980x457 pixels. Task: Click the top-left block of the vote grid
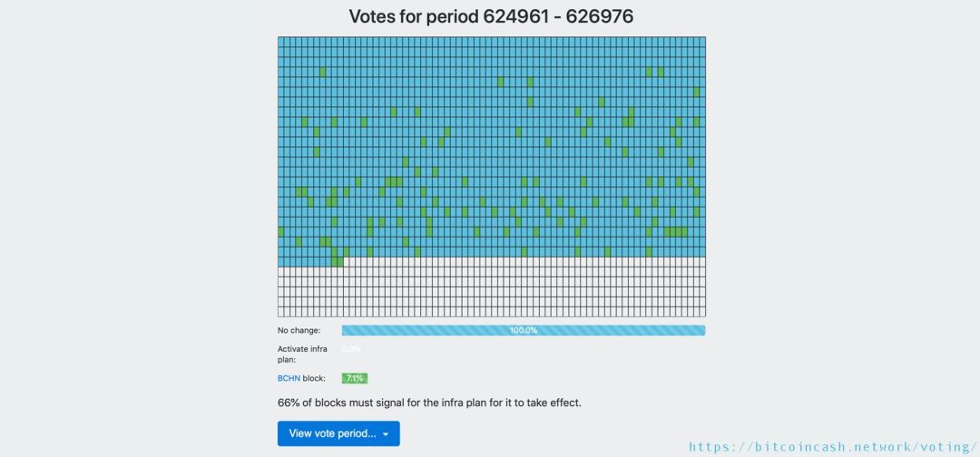[281, 42]
